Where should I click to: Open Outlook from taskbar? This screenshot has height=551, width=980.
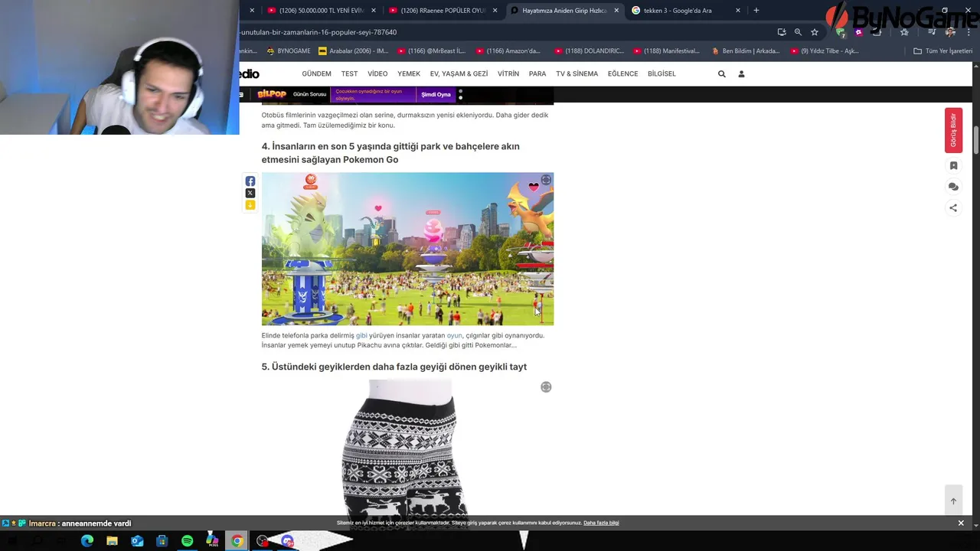[137, 541]
